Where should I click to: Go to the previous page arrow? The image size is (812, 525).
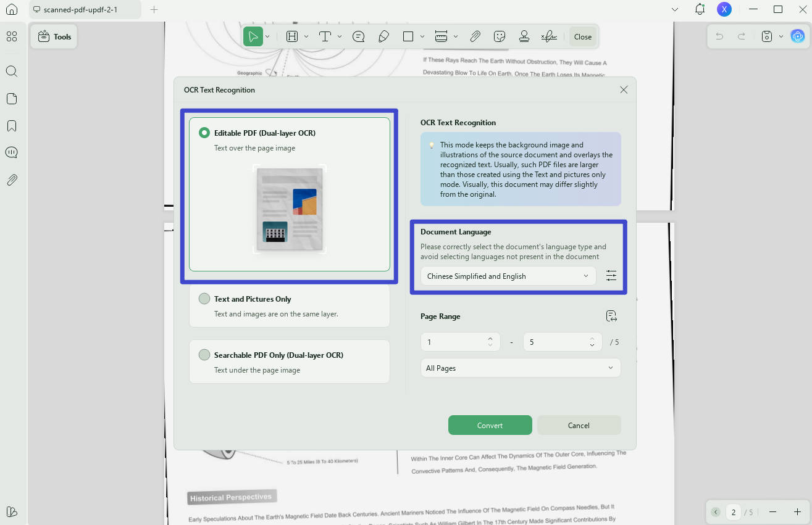[x=716, y=512]
